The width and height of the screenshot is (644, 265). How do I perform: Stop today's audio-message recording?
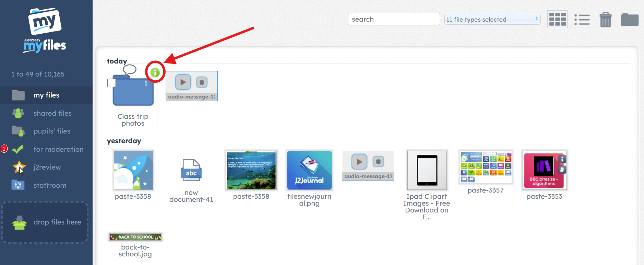coord(202,82)
